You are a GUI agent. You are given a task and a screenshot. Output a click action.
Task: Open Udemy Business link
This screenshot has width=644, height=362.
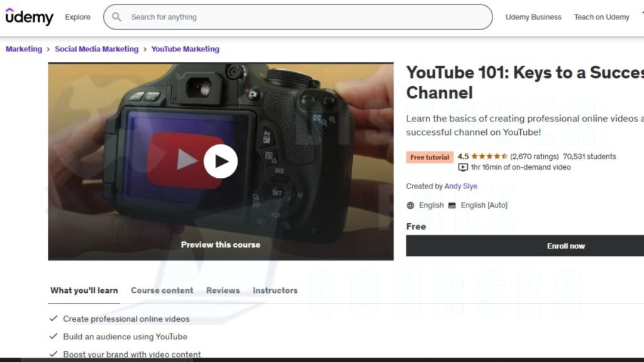tap(533, 17)
